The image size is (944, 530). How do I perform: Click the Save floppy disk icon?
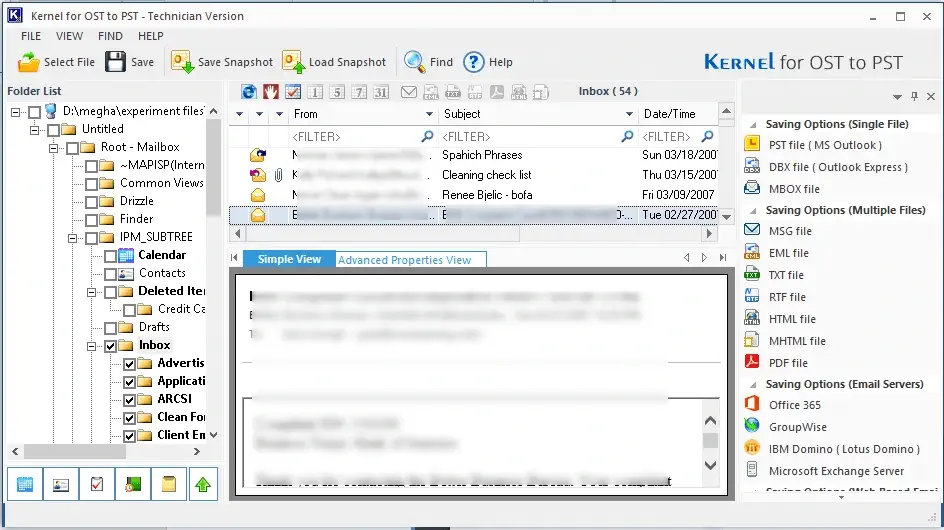pyautogui.click(x=116, y=62)
